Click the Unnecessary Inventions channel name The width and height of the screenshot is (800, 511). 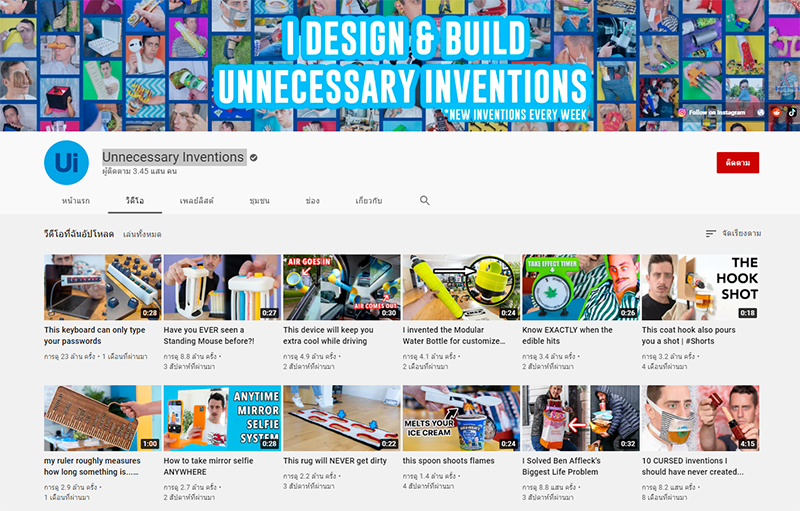173,157
